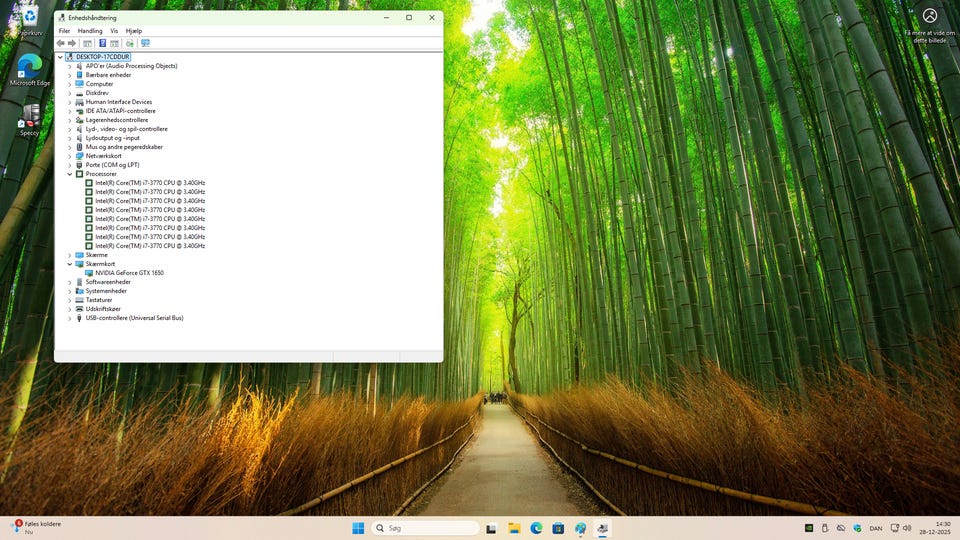The width and height of the screenshot is (960, 540).
Task: Open Task View from the taskbar
Action: pyautogui.click(x=491, y=528)
